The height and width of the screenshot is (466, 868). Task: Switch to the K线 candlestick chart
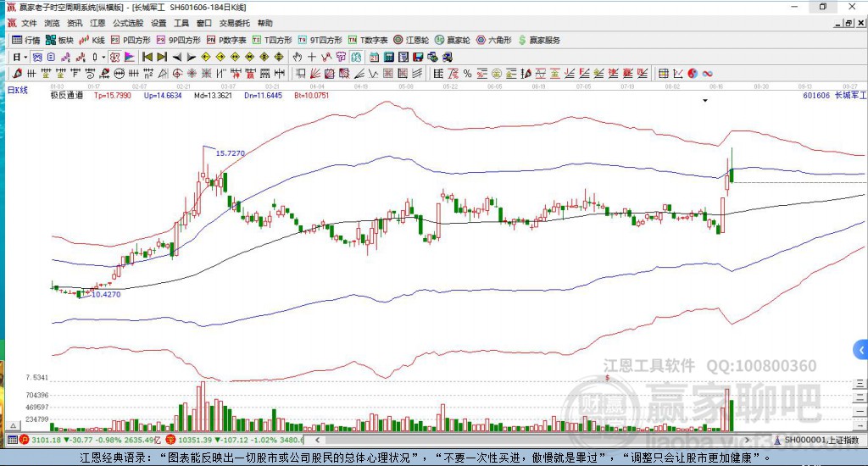point(92,40)
